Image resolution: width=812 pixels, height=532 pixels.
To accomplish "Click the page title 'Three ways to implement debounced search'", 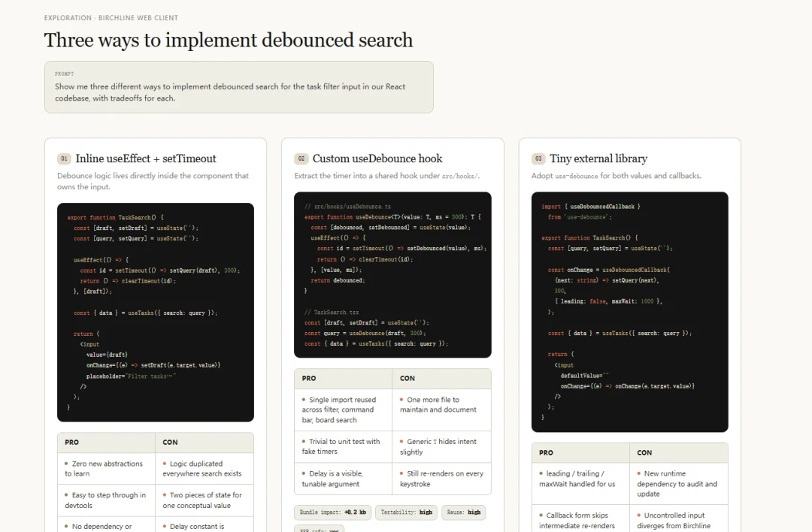I will point(229,41).
